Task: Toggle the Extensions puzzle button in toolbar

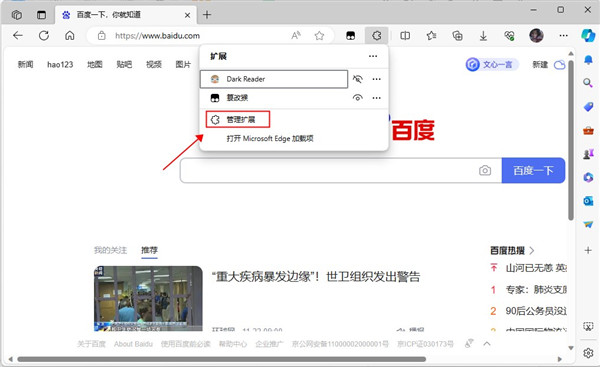Action: click(377, 36)
